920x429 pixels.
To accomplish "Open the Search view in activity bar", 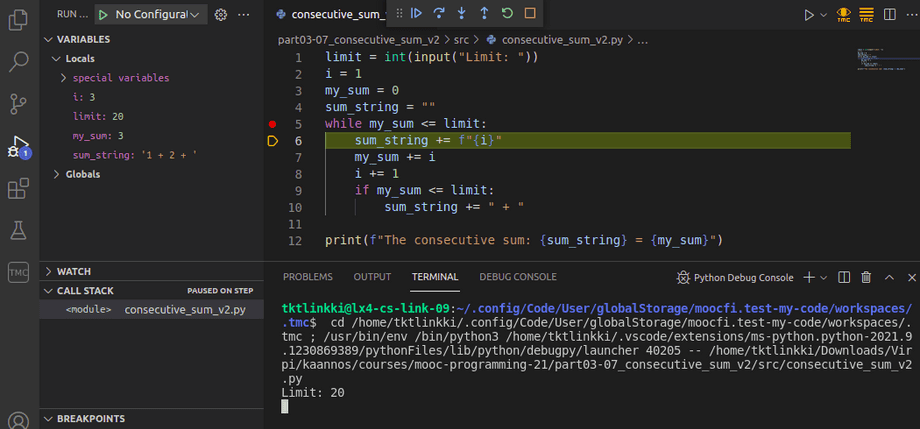I will pyautogui.click(x=18, y=61).
